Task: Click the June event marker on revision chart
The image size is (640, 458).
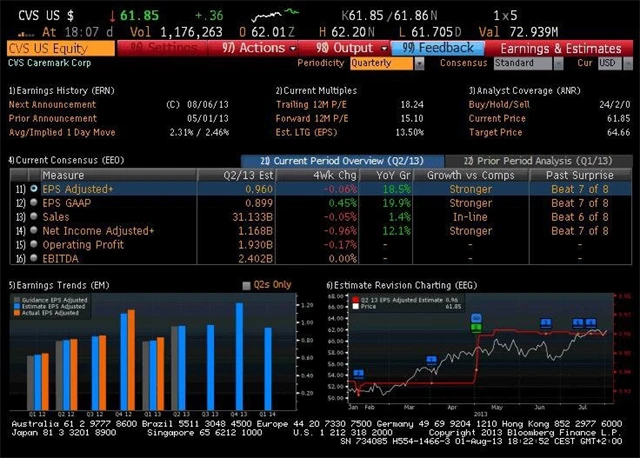Action: [546, 323]
